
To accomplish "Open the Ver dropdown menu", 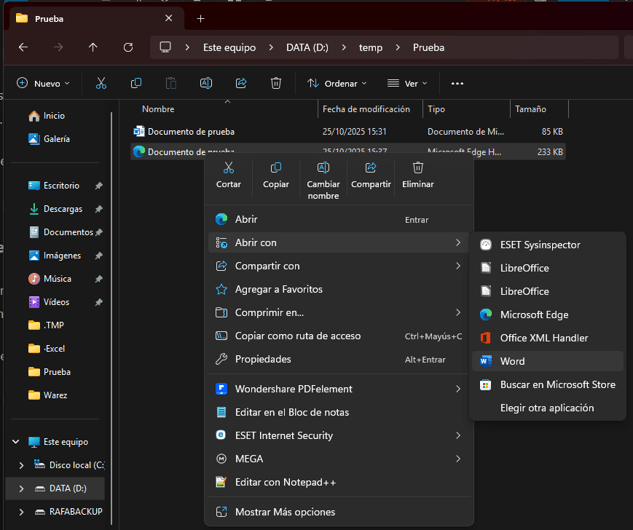I will [x=407, y=83].
